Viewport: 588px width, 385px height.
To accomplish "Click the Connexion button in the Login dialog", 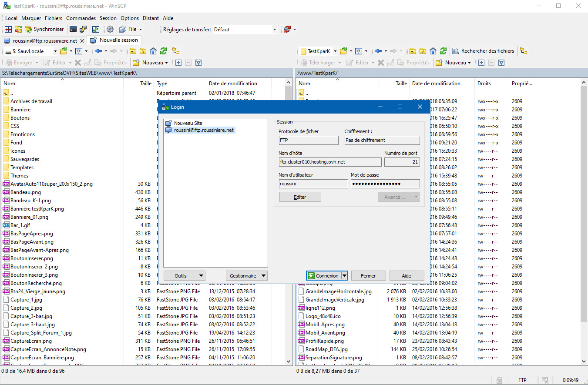I will (x=323, y=275).
